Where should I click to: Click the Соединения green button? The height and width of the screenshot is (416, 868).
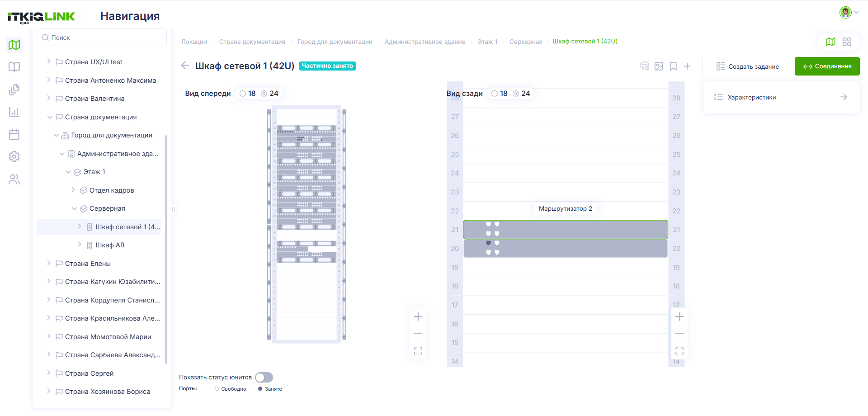[827, 66]
